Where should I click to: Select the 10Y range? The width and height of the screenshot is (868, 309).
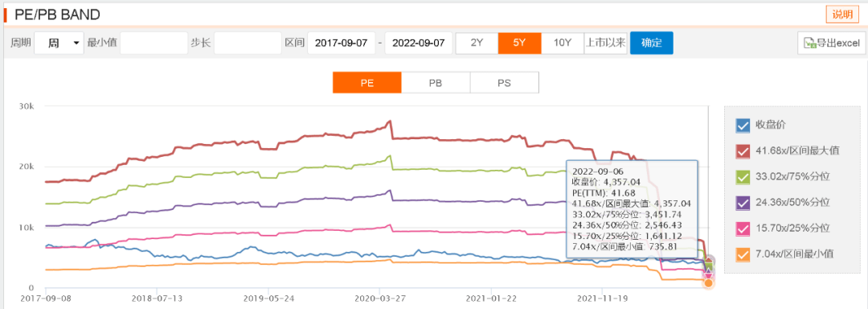pos(563,43)
